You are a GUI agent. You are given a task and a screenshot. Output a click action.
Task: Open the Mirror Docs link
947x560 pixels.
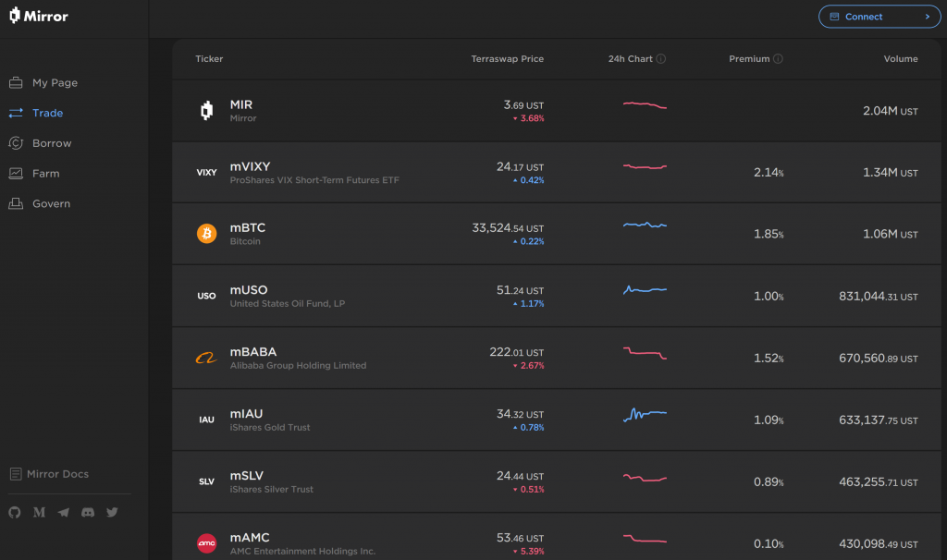(x=57, y=474)
